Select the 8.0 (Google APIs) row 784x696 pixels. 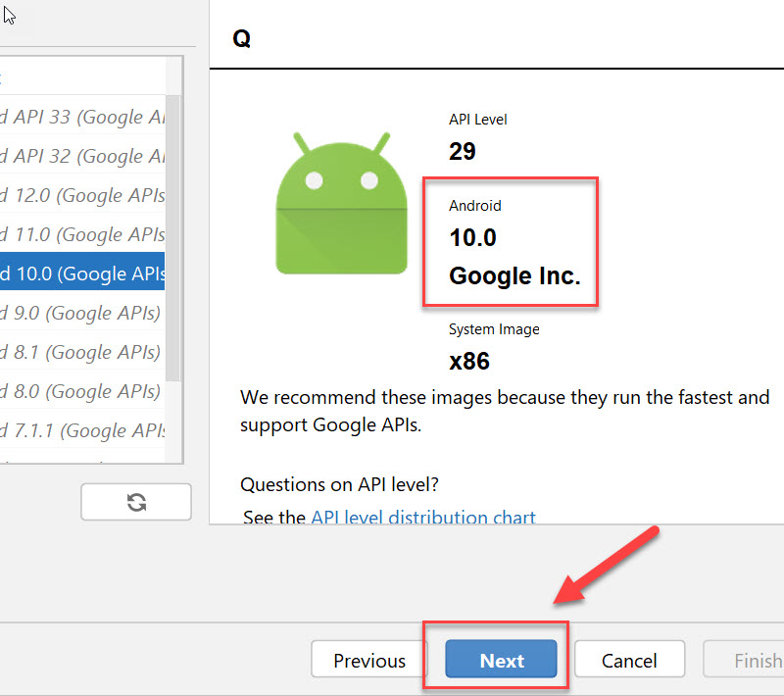[82, 391]
